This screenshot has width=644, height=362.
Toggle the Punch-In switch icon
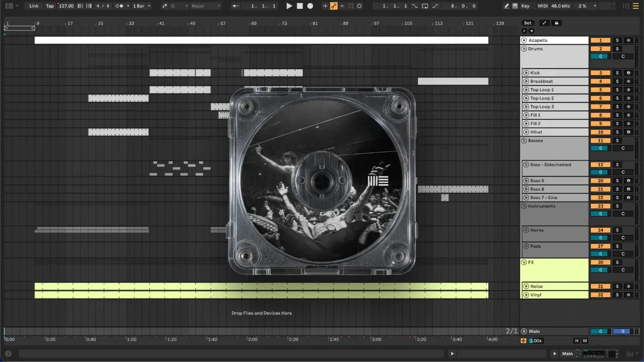click(415, 6)
